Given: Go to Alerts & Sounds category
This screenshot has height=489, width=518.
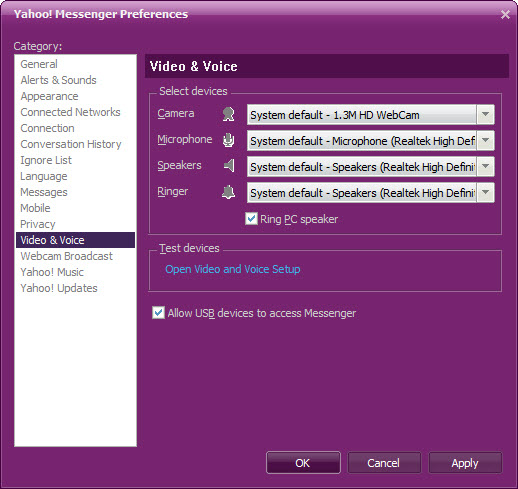Looking at the screenshot, I should [x=58, y=80].
